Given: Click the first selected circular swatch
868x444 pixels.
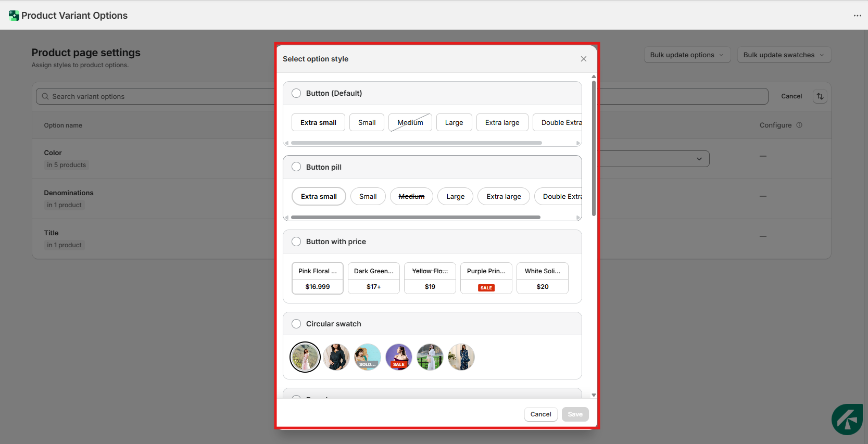Looking at the screenshot, I should (305, 357).
